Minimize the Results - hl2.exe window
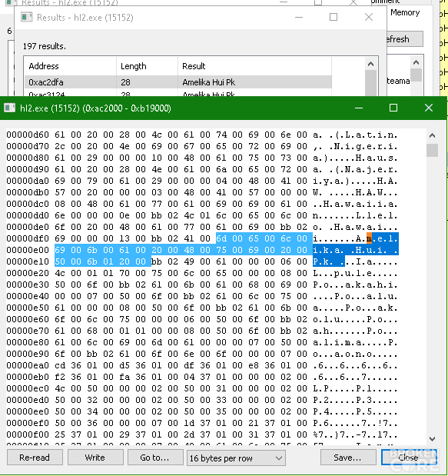This screenshot has height=476, width=448. pos(299,17)
